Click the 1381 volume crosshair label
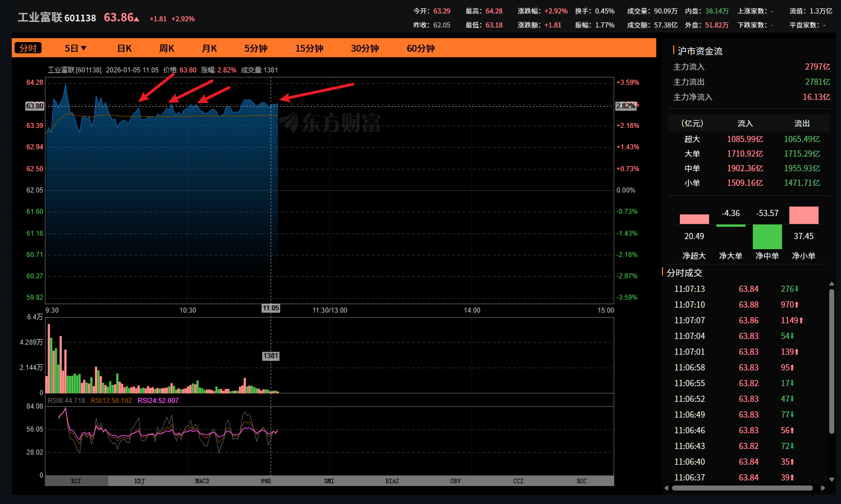The height and width of the screenshot is (504, 841). click(271, 356)
